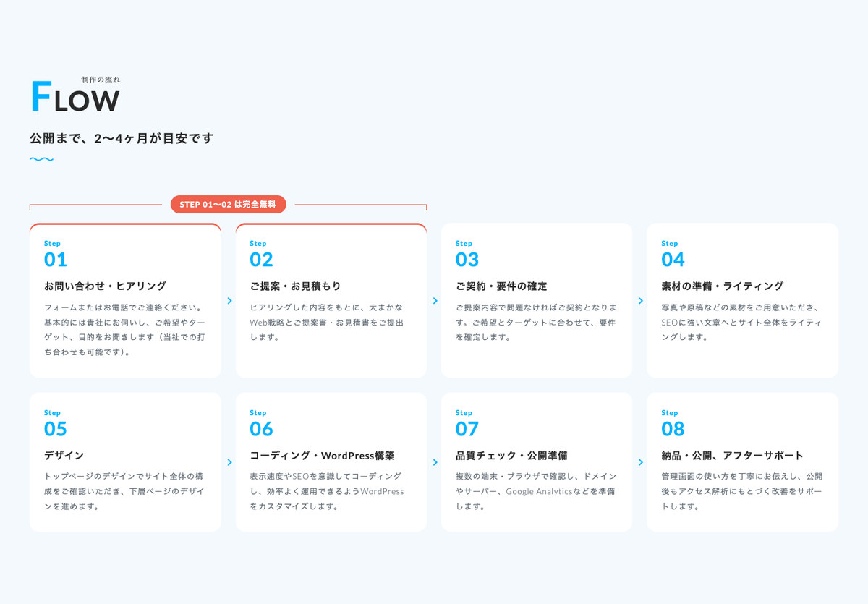Click the description starting '管理画面の使い方を丁寧に'
Screen dimensions: 868x604
tap(741, 492)
